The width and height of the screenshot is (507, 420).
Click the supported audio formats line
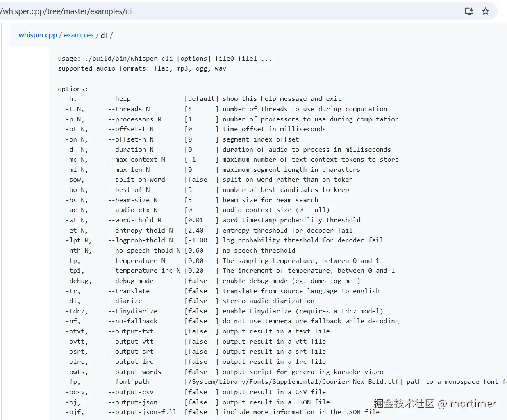coord(142,68)
